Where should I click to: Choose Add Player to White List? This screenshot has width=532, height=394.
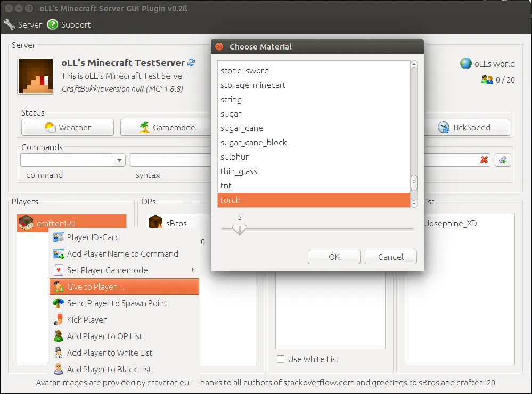point(124,352)
